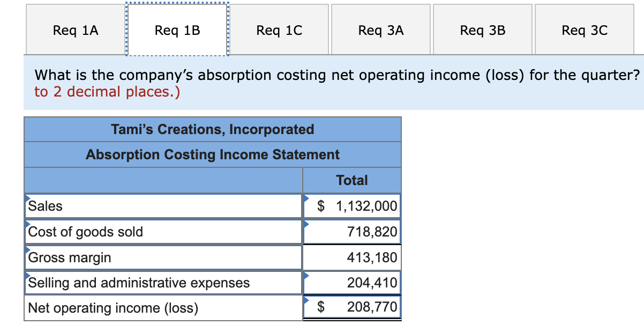Click the Cost of goods sold amount 718,820

352,232
